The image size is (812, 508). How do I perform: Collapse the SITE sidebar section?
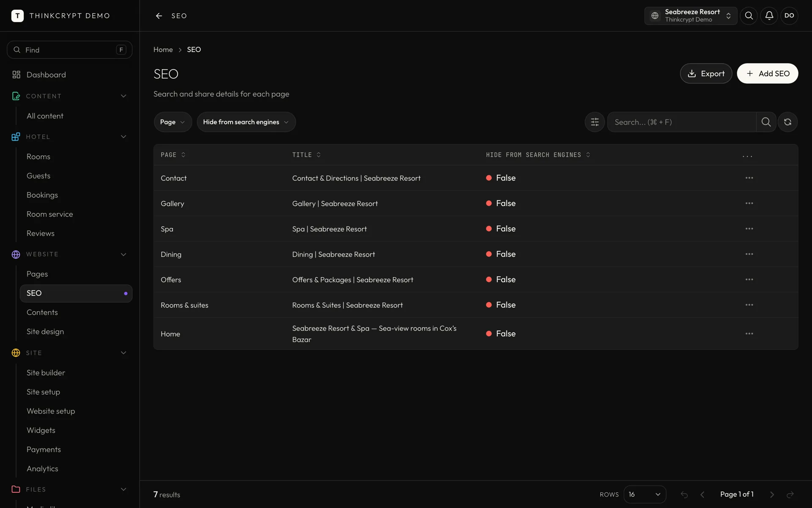pyautogui.click(x=123, y=353)
